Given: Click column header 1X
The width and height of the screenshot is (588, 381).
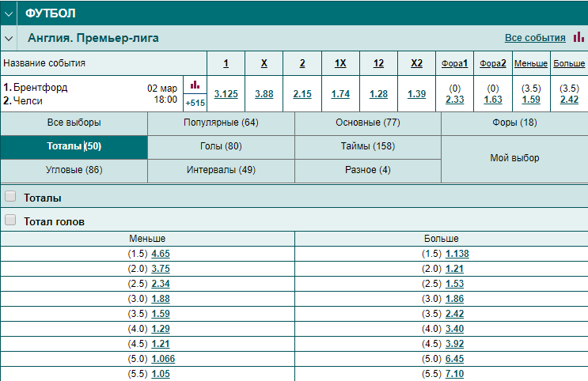Looking at the screenshot, I should tap(340, 63).
